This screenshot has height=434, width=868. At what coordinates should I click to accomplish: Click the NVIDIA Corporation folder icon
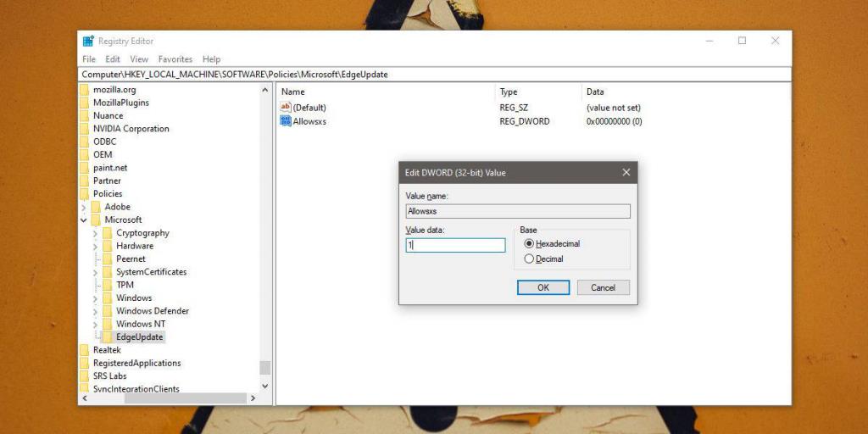pyautogui.click(x=84, y=129)
